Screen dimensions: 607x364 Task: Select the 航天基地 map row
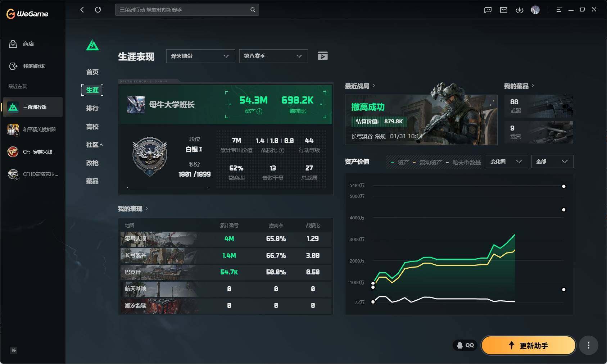(x=226, y=289)
